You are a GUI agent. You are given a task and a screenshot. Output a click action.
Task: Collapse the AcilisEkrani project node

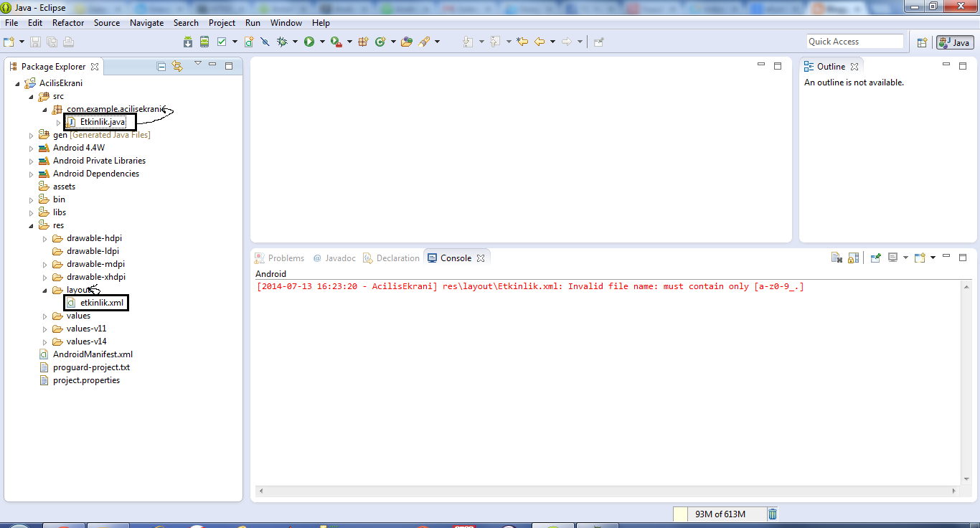pyautogui.click(x=17, y=83)
